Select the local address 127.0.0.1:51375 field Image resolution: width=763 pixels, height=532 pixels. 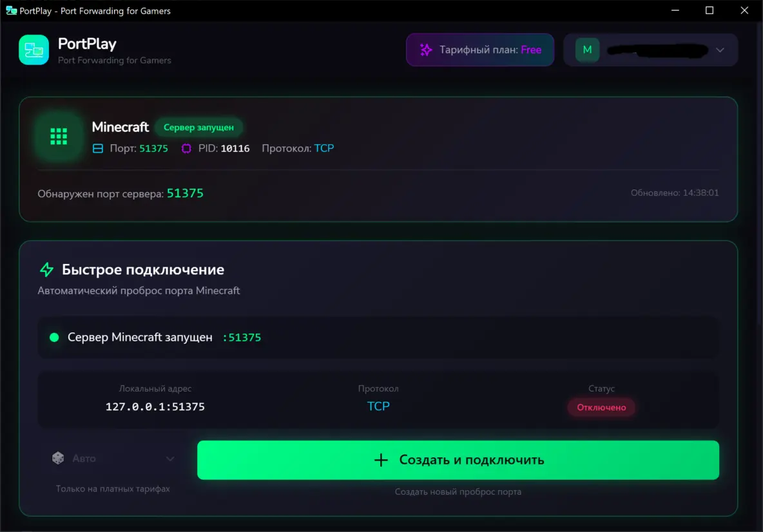[x=155, y=406]
